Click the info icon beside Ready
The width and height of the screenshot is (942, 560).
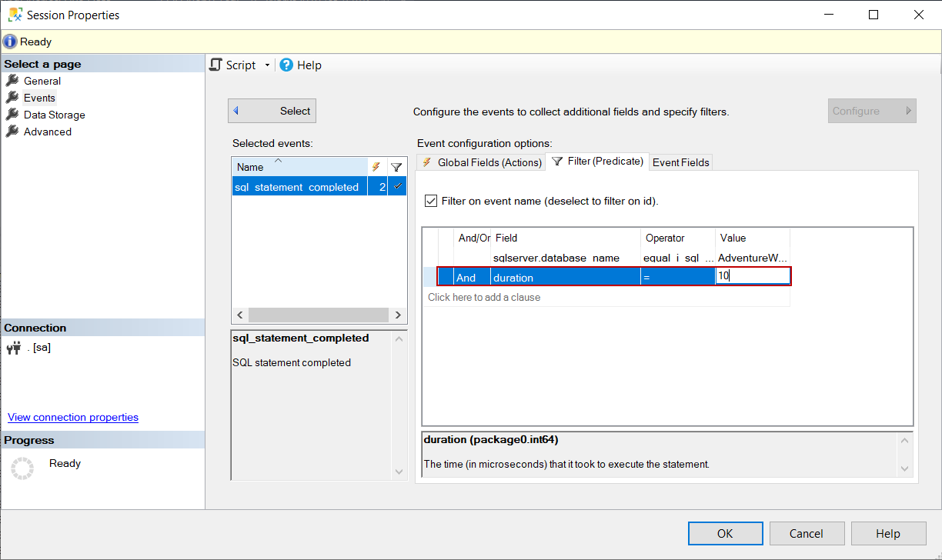(10, 42)
